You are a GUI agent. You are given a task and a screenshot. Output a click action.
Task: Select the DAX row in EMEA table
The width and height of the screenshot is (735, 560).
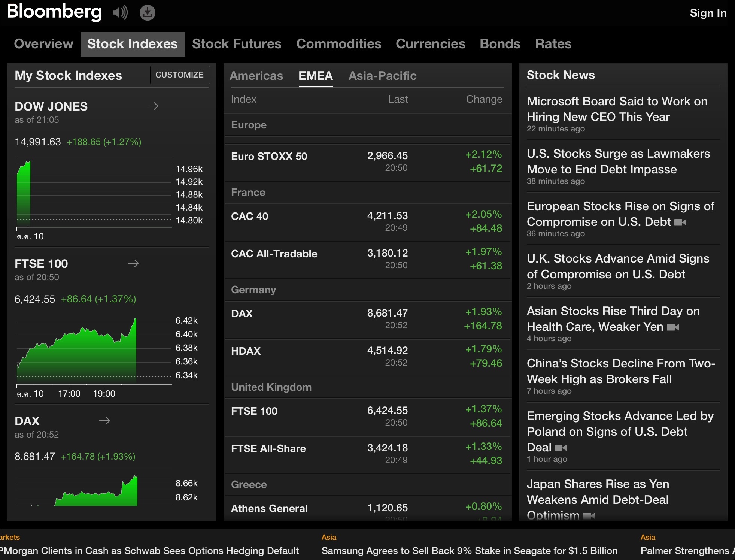(367, 320)
